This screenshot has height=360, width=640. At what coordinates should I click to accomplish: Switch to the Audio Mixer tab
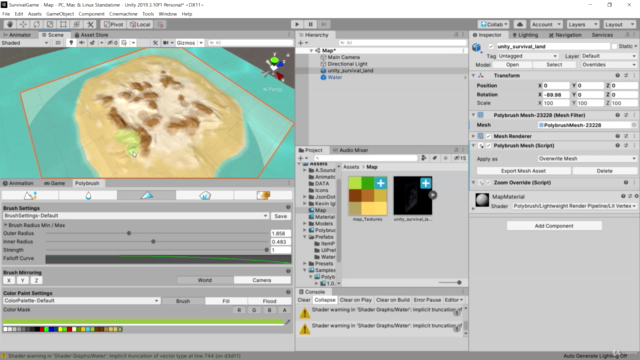click(350, 150)
